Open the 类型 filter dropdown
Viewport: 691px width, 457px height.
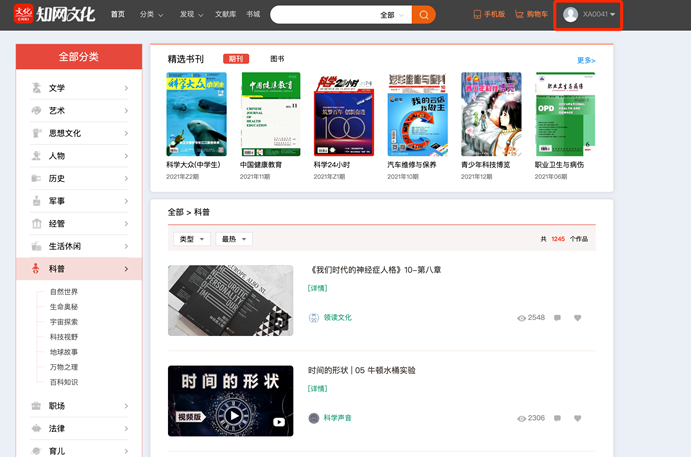(x=192, y=239)
